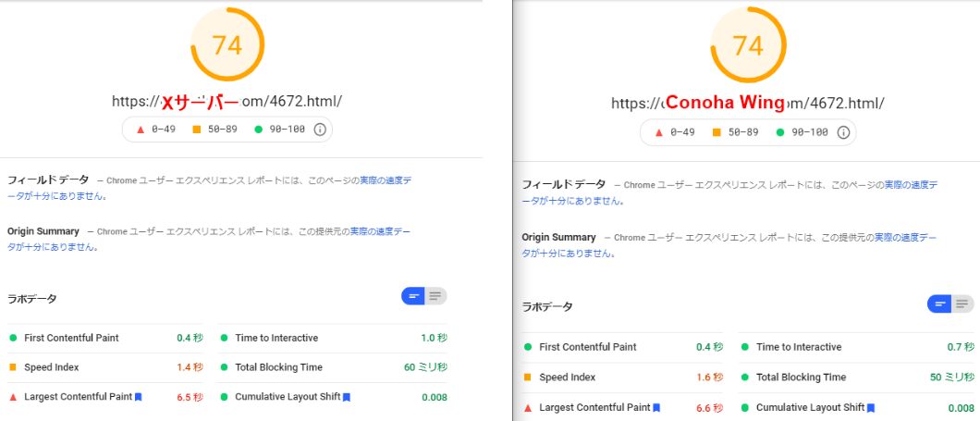The height and width of the screenshot is (421, 980).
Task: Expand Total Blocking Time metric in Conoha Wing panel
Action: click(801, 378)
